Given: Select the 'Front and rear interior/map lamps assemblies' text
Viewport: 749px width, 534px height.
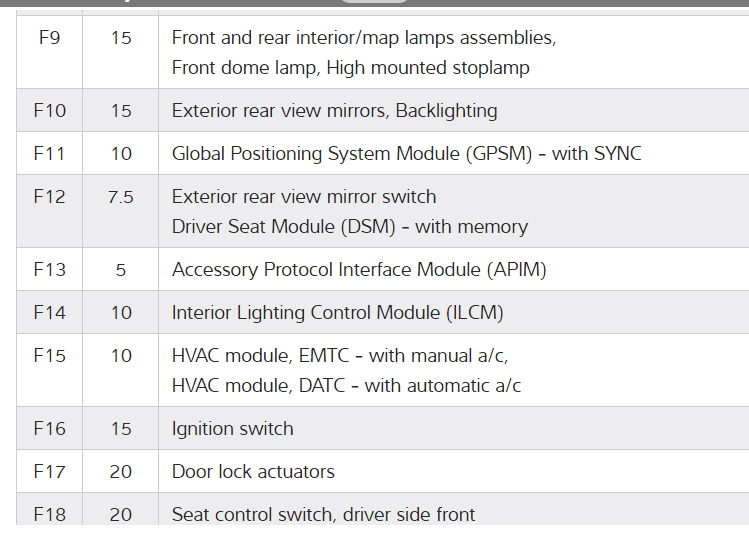Looking at the screenshot, I should click(363, 38).
